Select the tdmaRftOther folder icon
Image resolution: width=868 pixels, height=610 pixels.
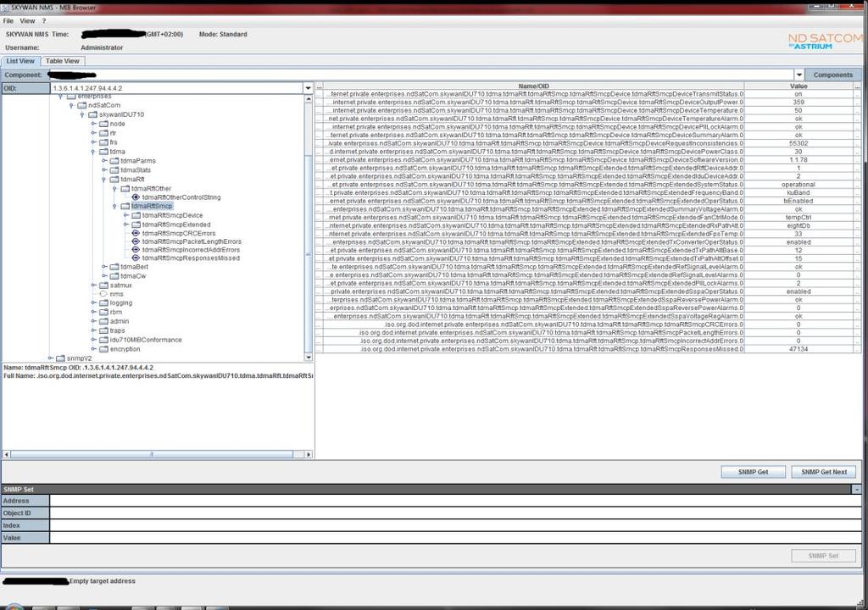pos(125,188)
